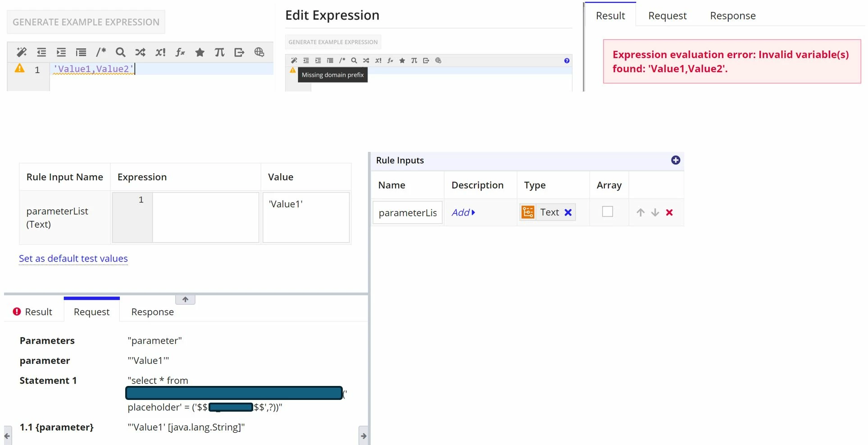Click the Rule Inputs panel header
The image size is (868, 445).
[x=527, y=161]
